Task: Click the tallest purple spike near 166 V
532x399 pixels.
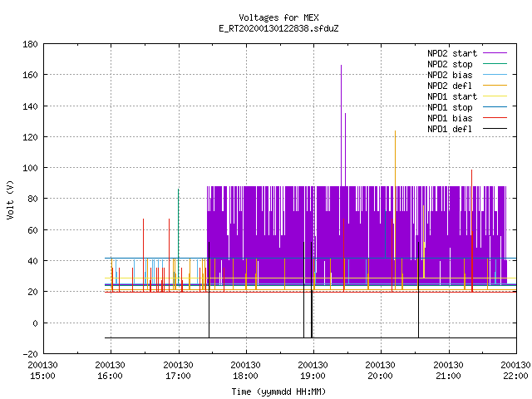Action: (342, 126)
